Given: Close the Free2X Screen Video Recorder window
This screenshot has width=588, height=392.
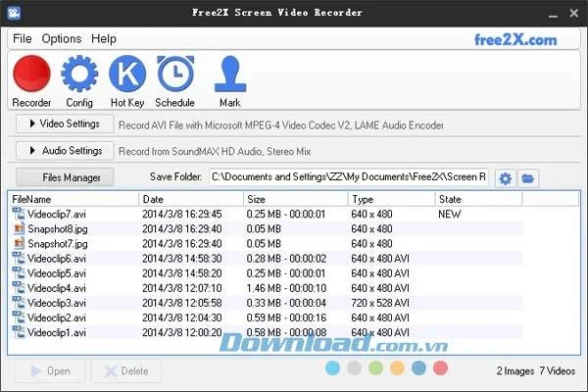Looking at the screenshot, I should coord(573,13).
